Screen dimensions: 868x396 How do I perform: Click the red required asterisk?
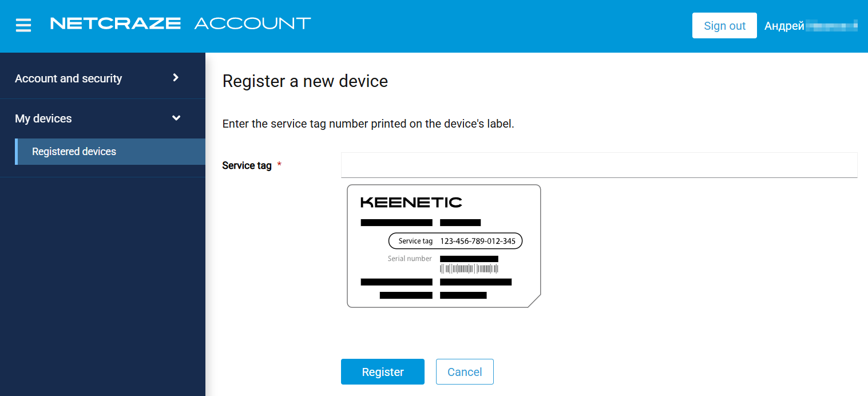279,165
